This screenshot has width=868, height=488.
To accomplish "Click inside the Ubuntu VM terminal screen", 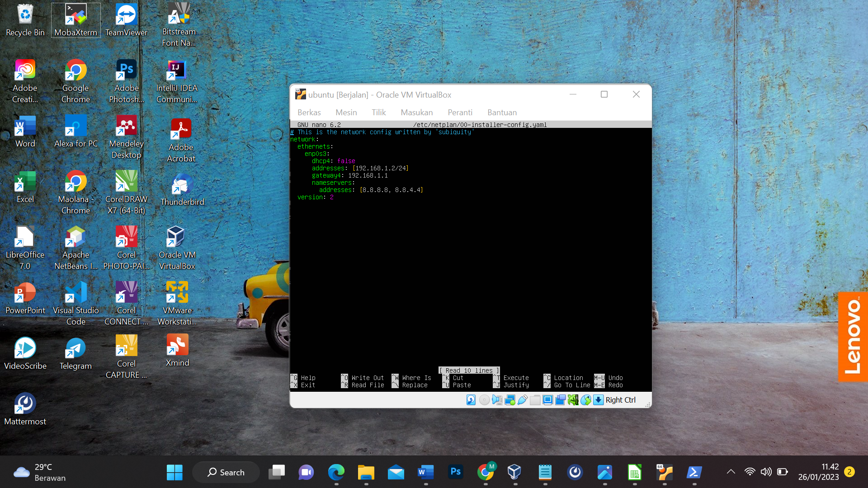I will click(x=470, y=253).
